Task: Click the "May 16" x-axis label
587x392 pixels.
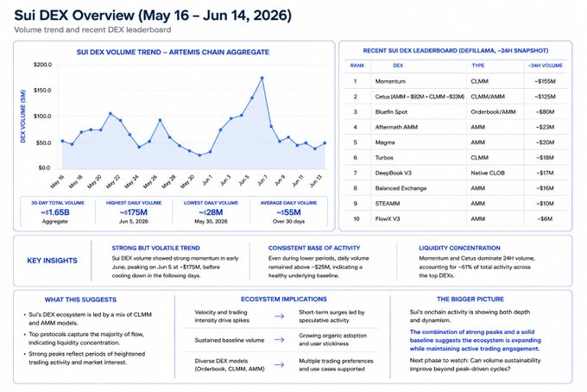Action: (x=57, y=181)
